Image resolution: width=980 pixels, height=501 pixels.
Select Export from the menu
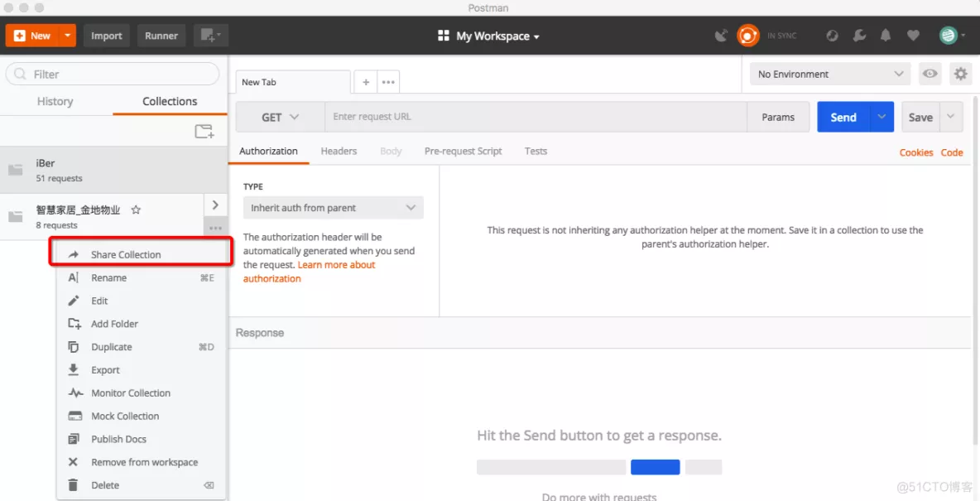tap(142, 370)
